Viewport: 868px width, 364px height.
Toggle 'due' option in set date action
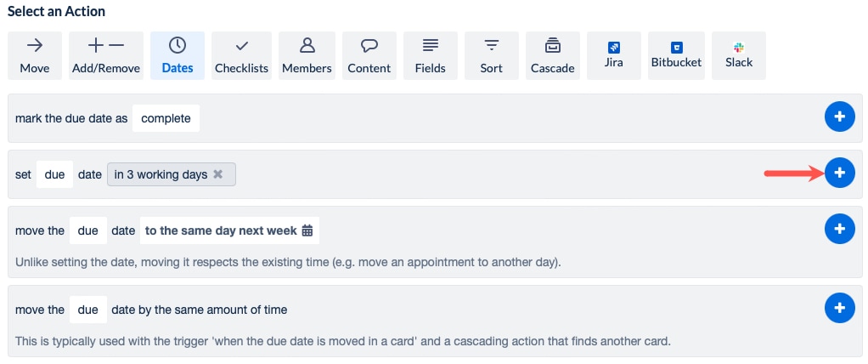pos(54,174)
